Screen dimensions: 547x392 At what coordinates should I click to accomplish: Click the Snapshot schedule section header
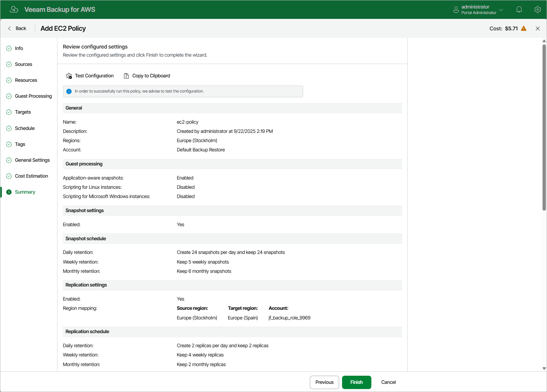pyautogui.click(x=232, y=239)
